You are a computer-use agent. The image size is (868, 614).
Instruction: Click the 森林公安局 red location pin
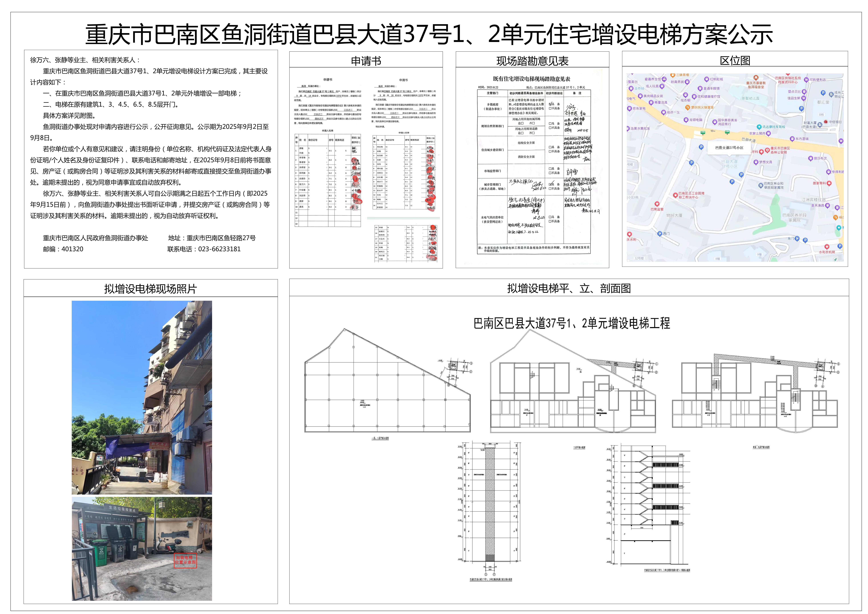(767, 151)
